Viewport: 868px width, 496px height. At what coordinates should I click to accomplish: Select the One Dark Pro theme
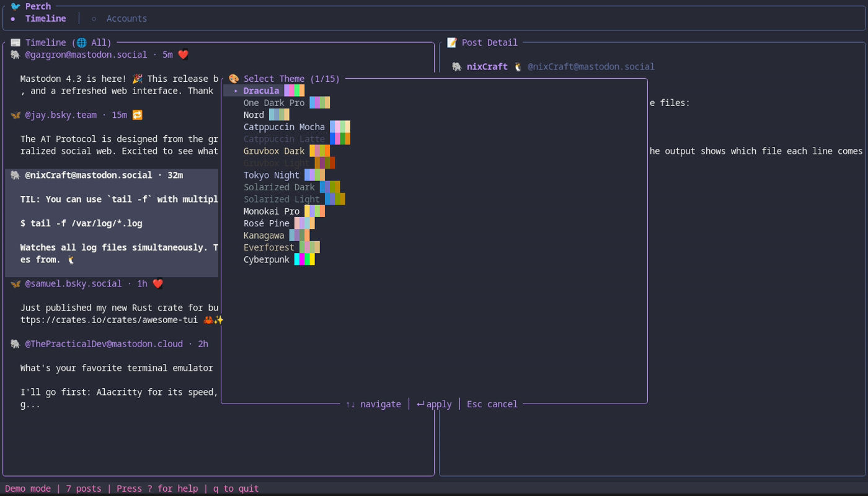[x=274, y=103]
